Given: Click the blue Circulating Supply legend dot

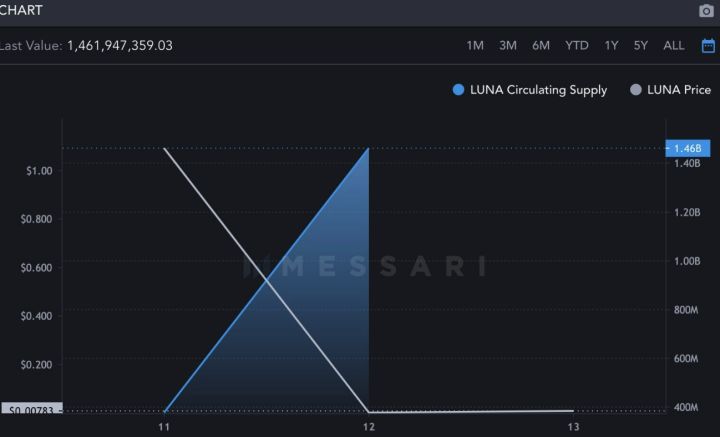Looking at the screenshot, I should coord(459,90).
